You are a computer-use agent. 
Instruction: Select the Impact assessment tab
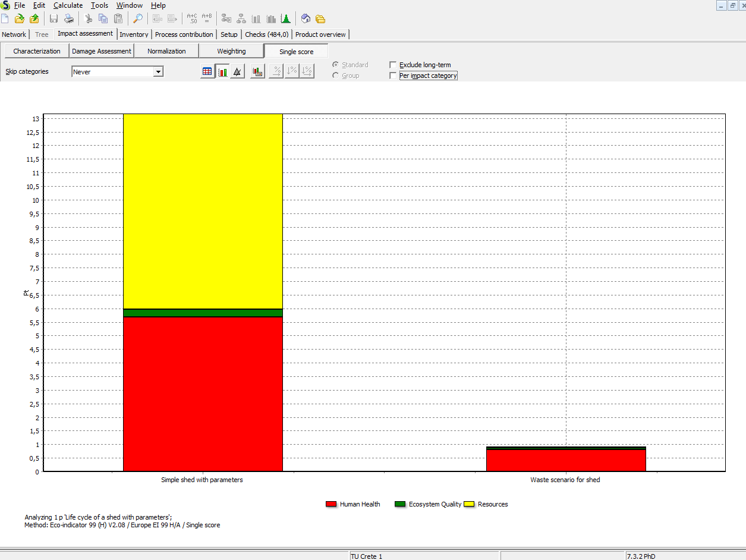tap(85, 34)
